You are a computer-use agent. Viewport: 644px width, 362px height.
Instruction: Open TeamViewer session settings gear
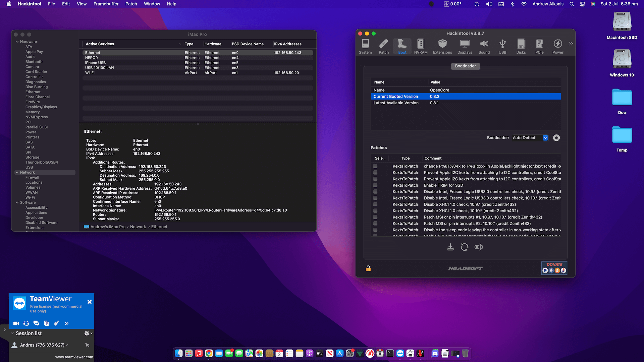pyautogui.click(x=88, y=333)
